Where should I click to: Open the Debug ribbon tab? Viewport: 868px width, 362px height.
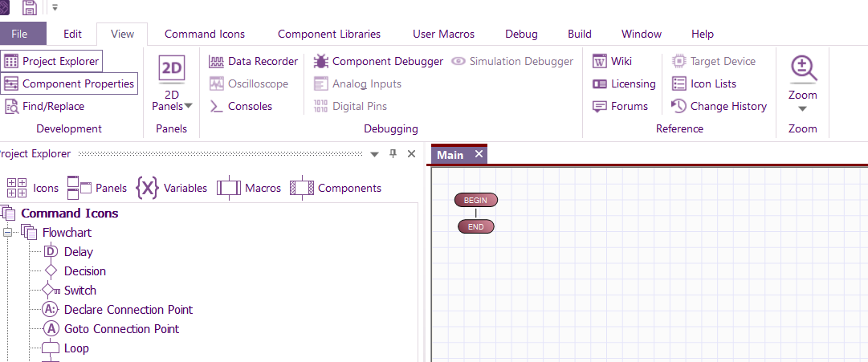[x=521, y=34]
